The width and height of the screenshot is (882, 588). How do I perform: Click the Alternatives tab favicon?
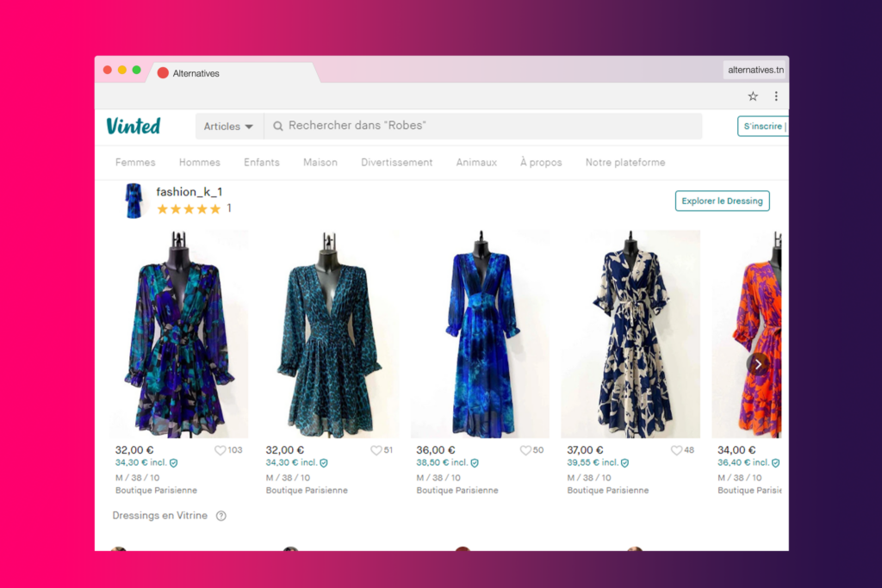163,73
